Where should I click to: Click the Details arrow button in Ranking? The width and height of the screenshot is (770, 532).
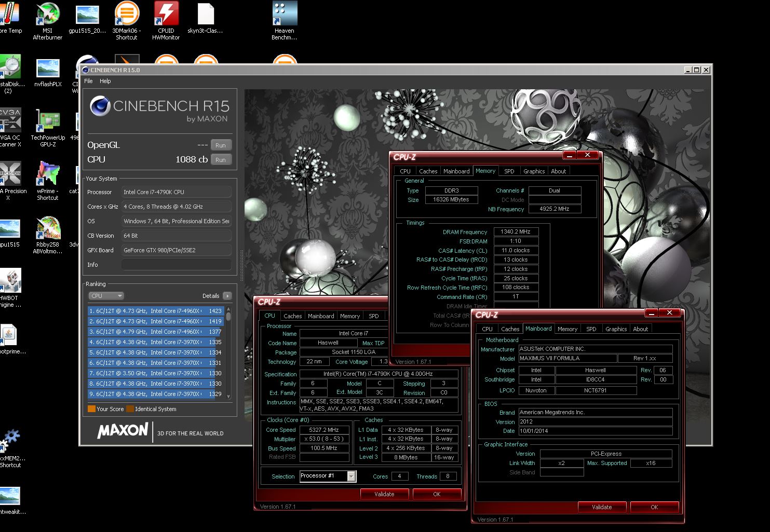pos(227,296)
